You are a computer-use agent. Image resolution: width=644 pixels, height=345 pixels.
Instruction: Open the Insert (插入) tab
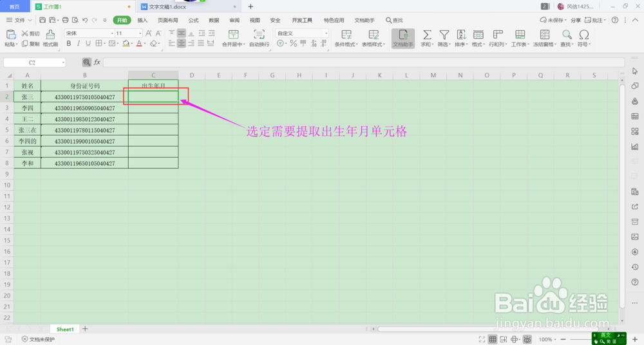tap(142, 20)
